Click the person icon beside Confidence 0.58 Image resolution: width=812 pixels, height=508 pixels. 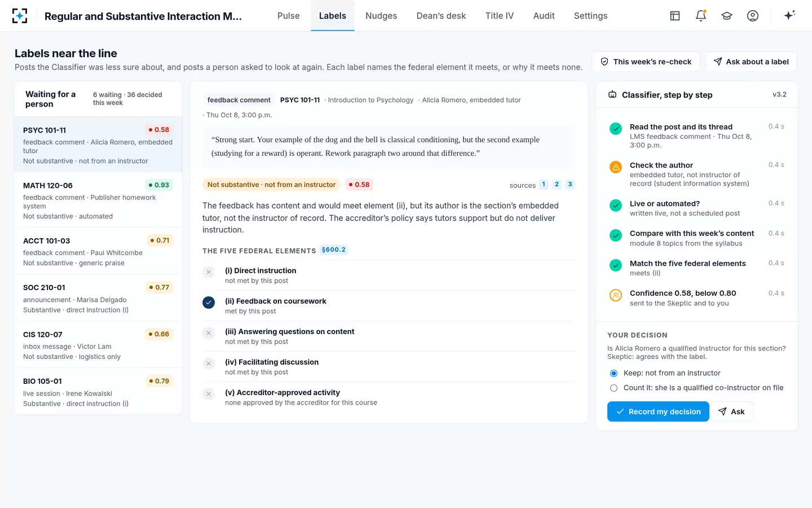pos(616,295)
